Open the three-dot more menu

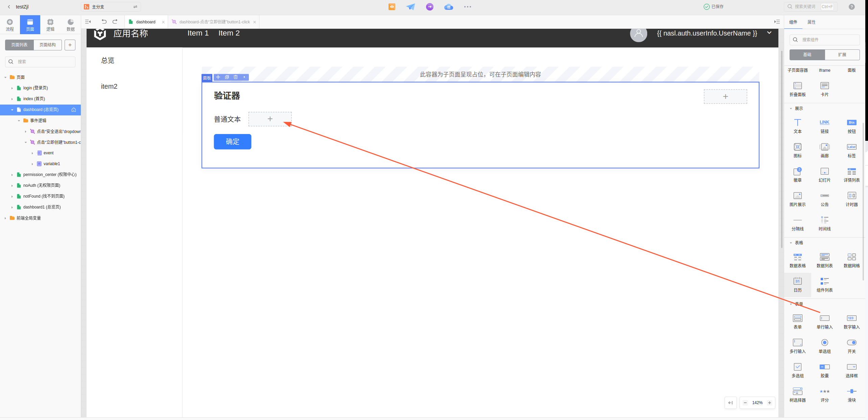(x=468, y=7)
